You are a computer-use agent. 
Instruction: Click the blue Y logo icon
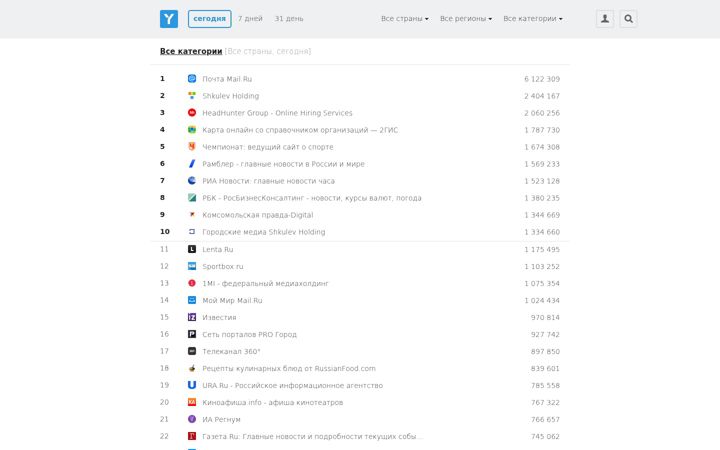click(169, 19)
